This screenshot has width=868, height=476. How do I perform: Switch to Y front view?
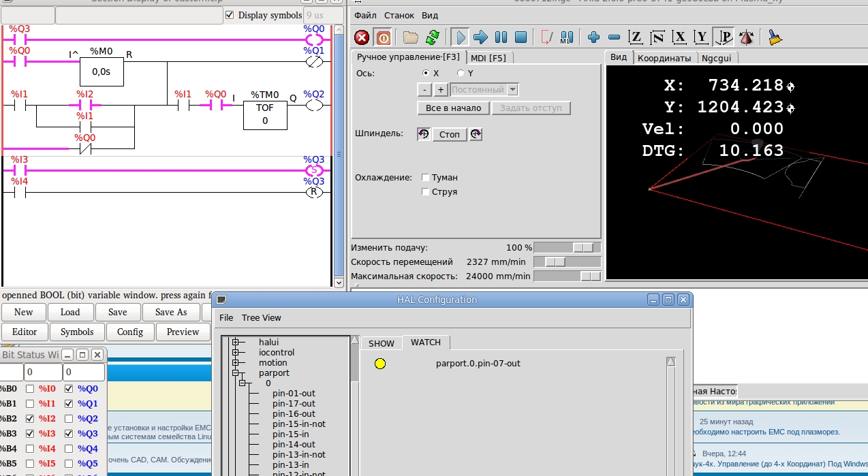click(x=701, y=37)
